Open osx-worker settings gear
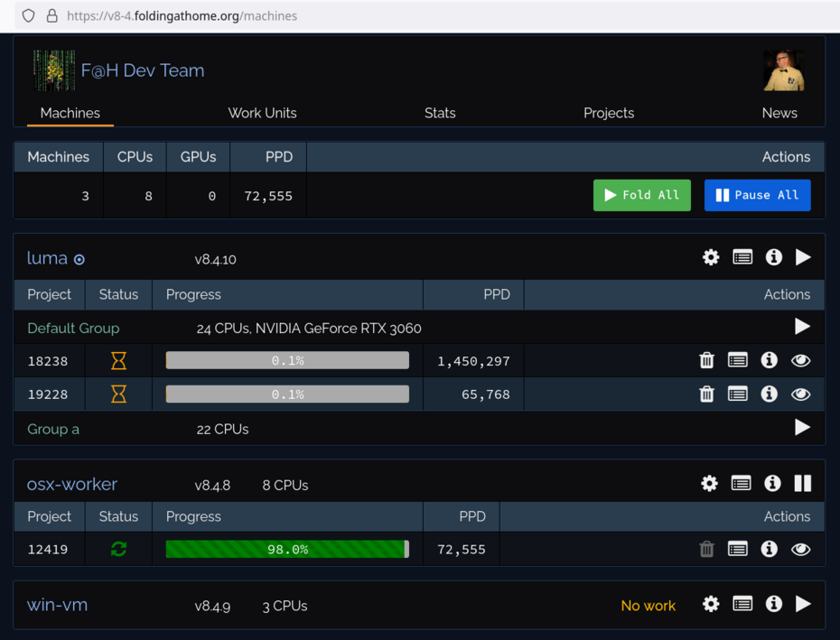 (709, 484)
